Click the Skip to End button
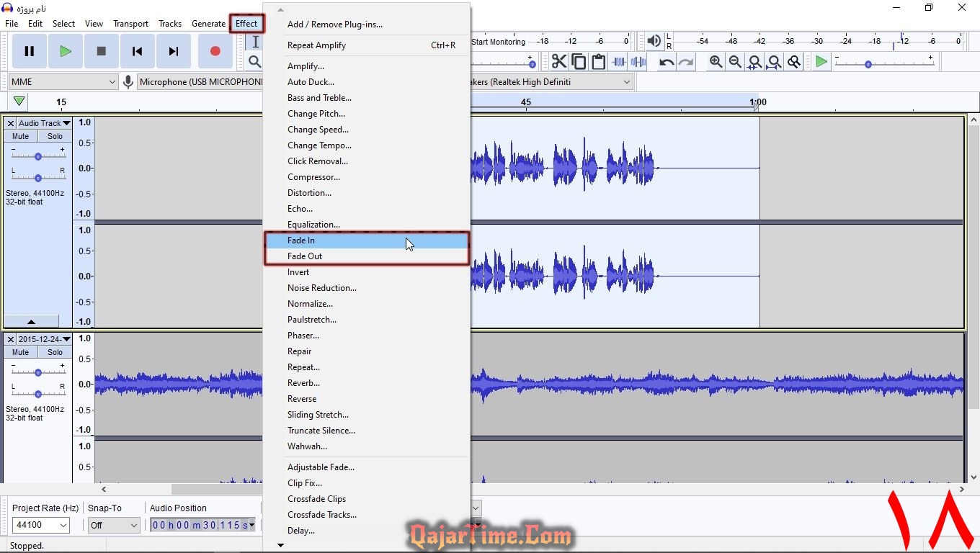 pos(173,51)
